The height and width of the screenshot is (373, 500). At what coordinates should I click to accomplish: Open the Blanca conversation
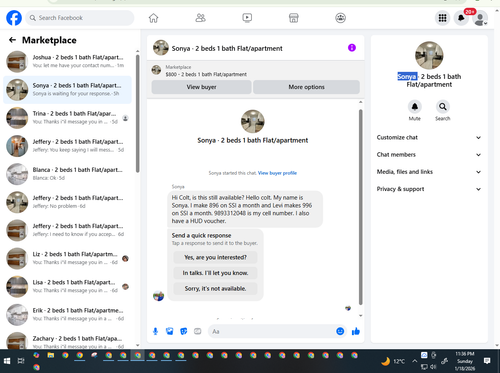pyautogui.click(x=67, y=174)
